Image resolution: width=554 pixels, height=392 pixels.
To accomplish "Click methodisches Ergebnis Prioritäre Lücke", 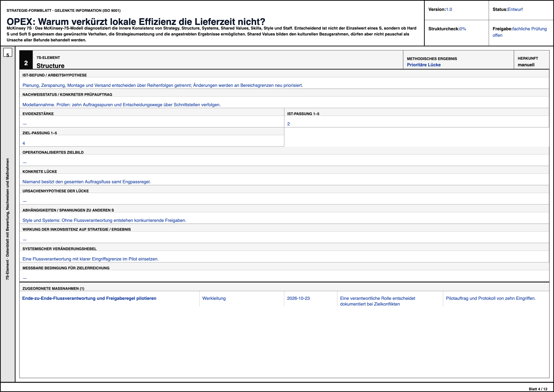I will pyautogui.click(x=424, y=65).
